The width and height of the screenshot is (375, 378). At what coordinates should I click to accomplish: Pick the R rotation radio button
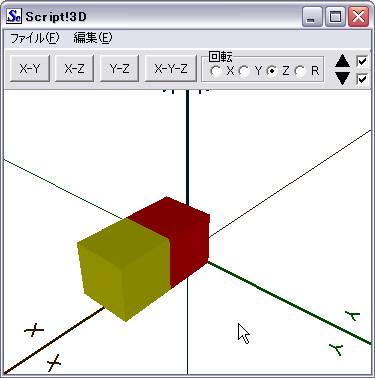click(x=300, y=71)
